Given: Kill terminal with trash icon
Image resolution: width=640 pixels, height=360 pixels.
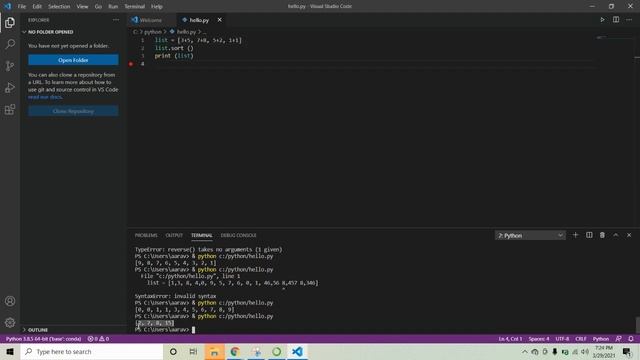Looking at the screenshot, I should point(602,235).
